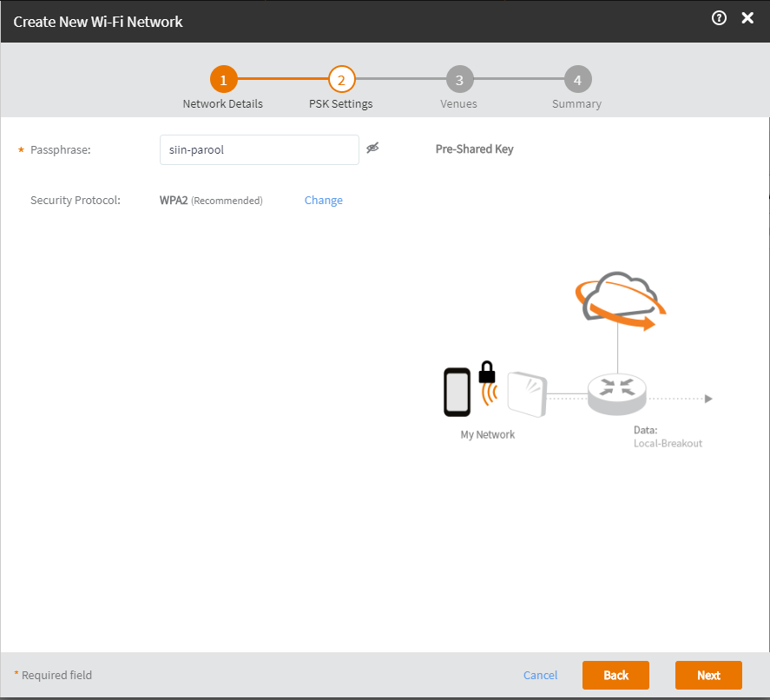The height and width of the screenshot is (700, 770).
Task: Select the access point icon in the diagram
Action: click(526, 394)
